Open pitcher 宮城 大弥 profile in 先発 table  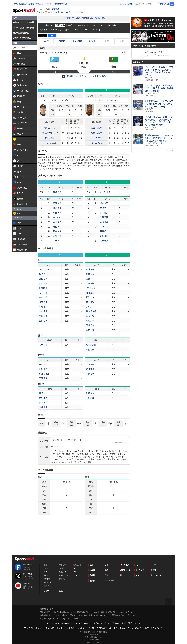tap(64, 100)
